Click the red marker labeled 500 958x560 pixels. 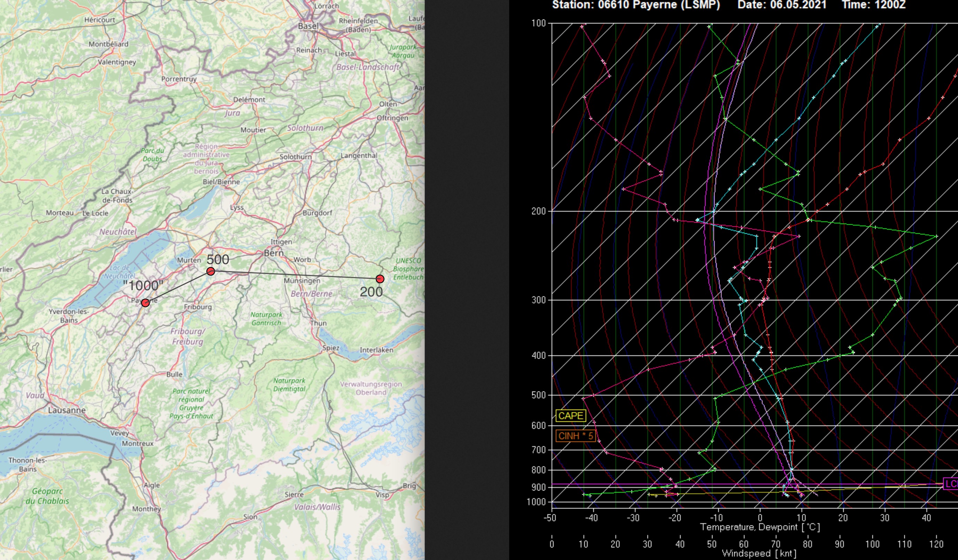pyautogui.click(x=211, y=271)
